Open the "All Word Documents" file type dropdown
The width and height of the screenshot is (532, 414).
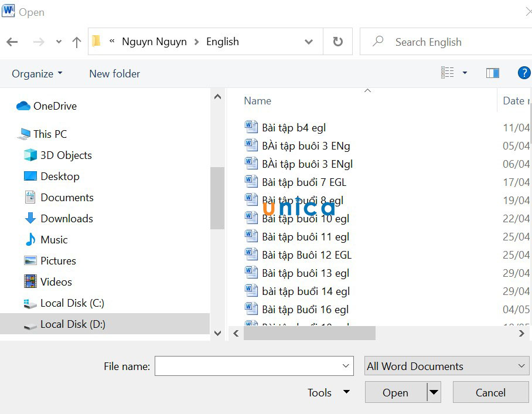click(446, 366)
